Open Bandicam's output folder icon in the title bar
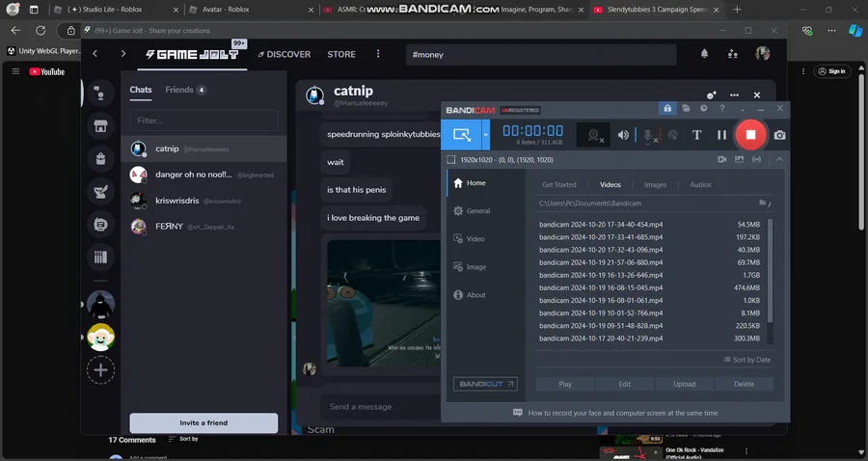 [686, 108]
